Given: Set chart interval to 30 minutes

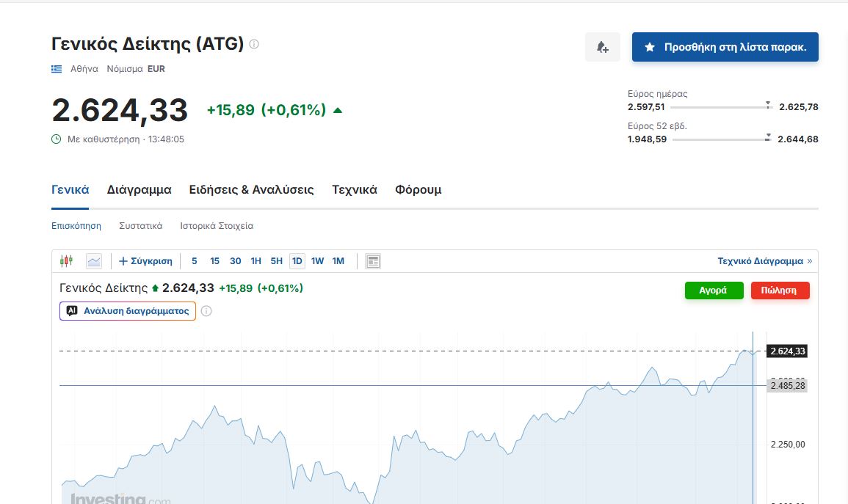Looking at the screenshot, I should [x=235, y=261].
